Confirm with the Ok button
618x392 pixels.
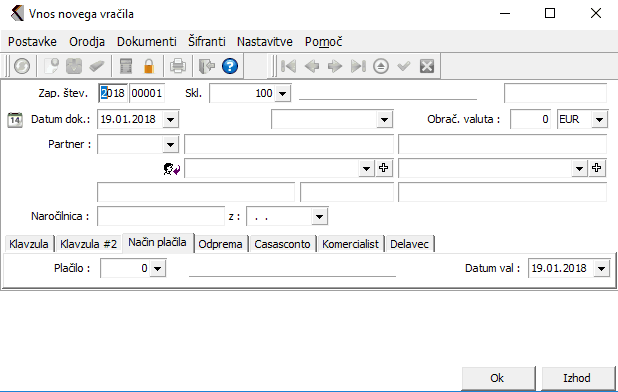point(498,379)
